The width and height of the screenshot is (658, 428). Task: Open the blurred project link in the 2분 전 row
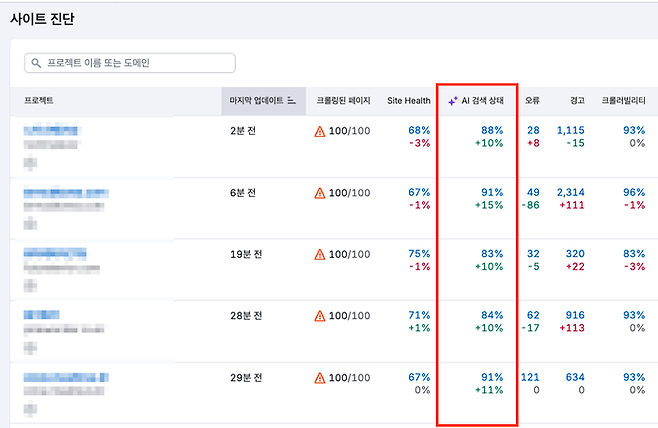[51, 130]
